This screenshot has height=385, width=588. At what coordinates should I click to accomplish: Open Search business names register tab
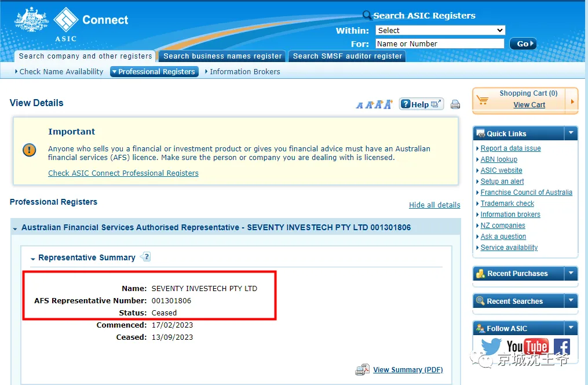click(x=222, y=56)
